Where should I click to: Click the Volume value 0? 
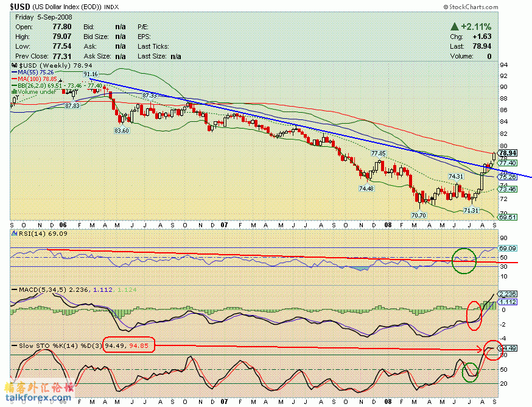[489, 56]
